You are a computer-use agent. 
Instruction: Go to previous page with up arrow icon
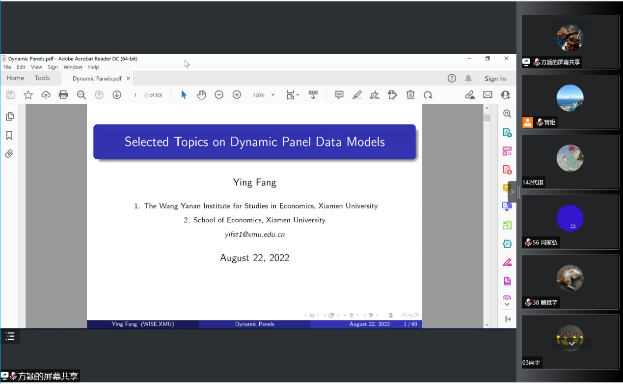click(99, 95)
